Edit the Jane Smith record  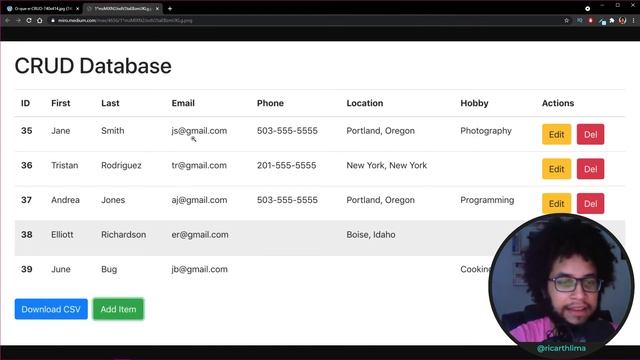(x=556, y=134)
